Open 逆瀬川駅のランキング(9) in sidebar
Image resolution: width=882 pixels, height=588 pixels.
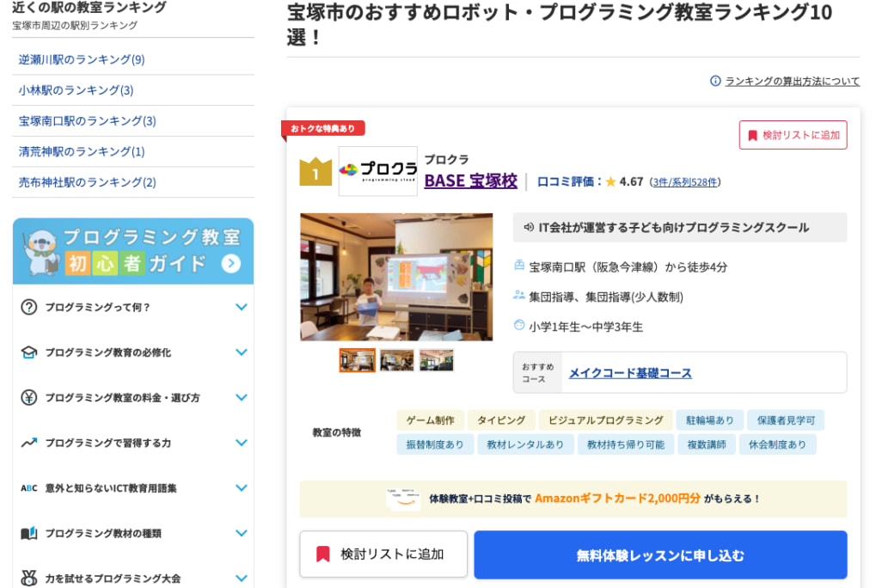82,59
